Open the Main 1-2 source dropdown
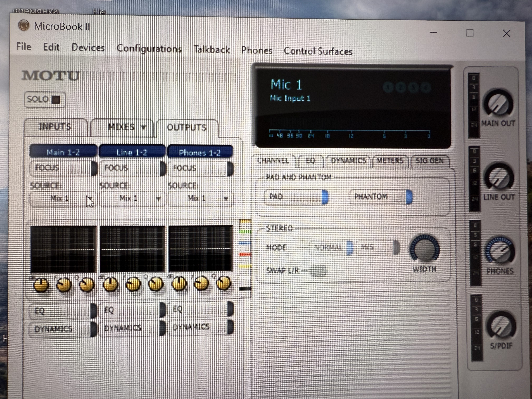The image size is (532, 399). (63, 199)
